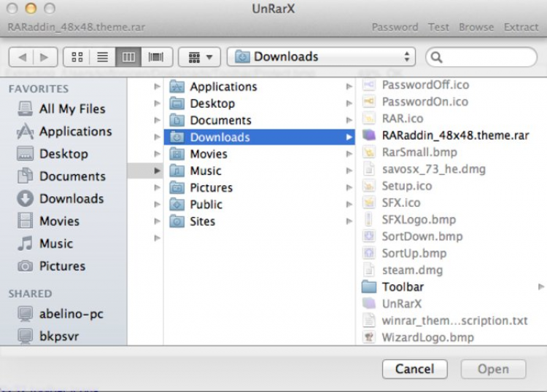Viewport: 547px width, 392px height.
Task: Click the Open button
Action: click(493, 369)
